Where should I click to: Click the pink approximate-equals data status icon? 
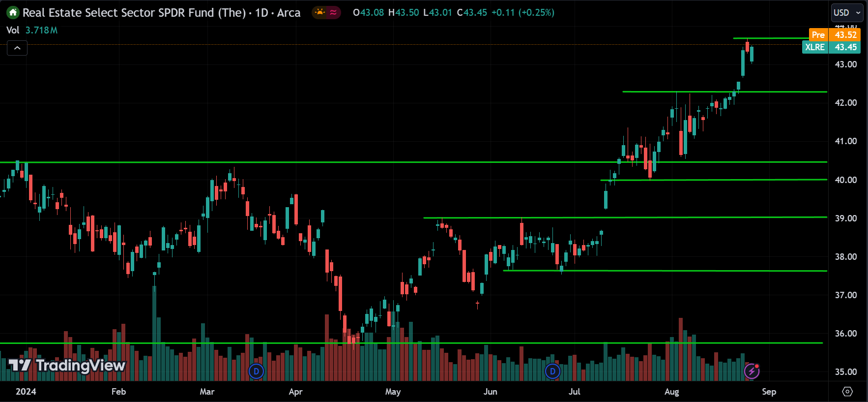[x=333, y=12]
